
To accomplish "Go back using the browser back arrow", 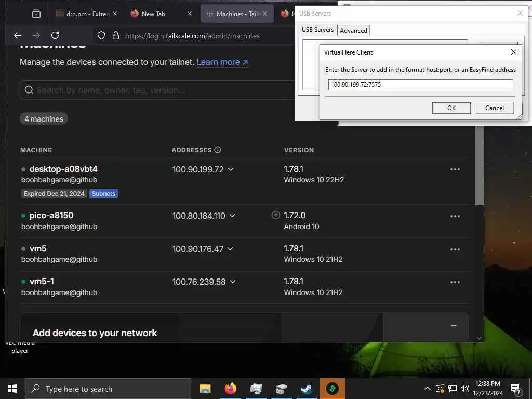I will 18,35.
